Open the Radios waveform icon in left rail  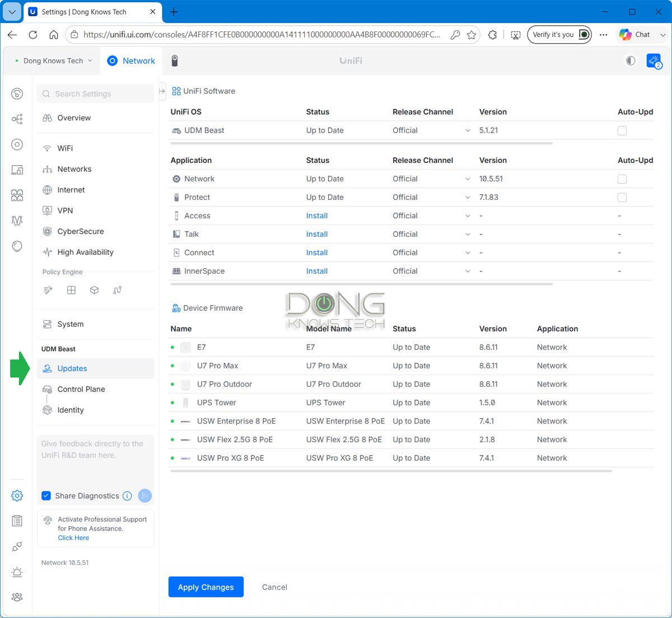(17, 221)
